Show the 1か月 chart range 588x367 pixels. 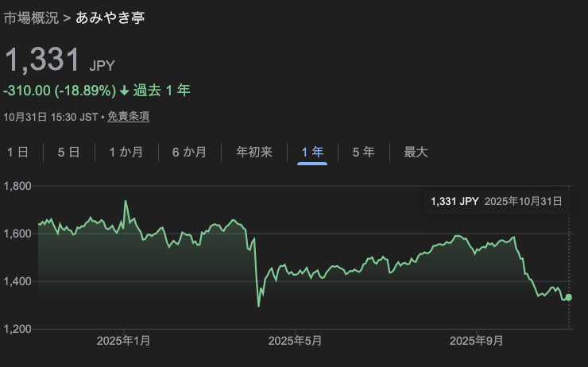pos(126,153)
